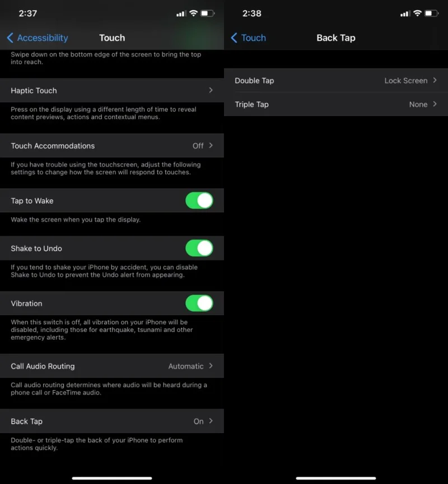Tap the "Touch" page title

click(x=112, y=37)
